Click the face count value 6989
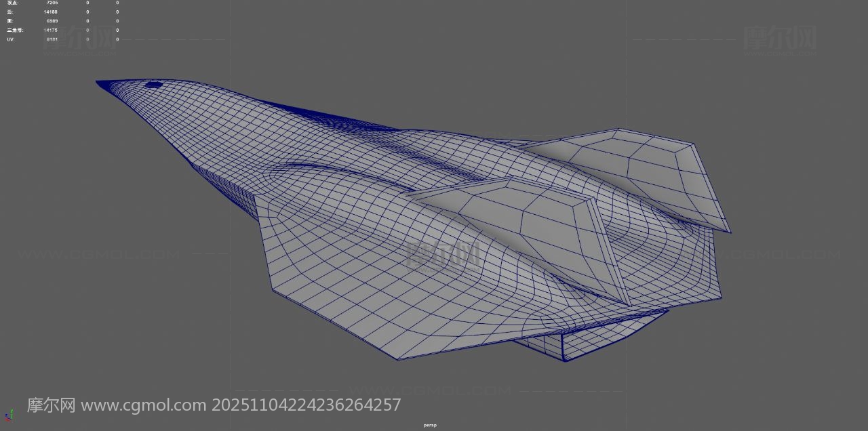868x431 pixels. coord(52,21)
